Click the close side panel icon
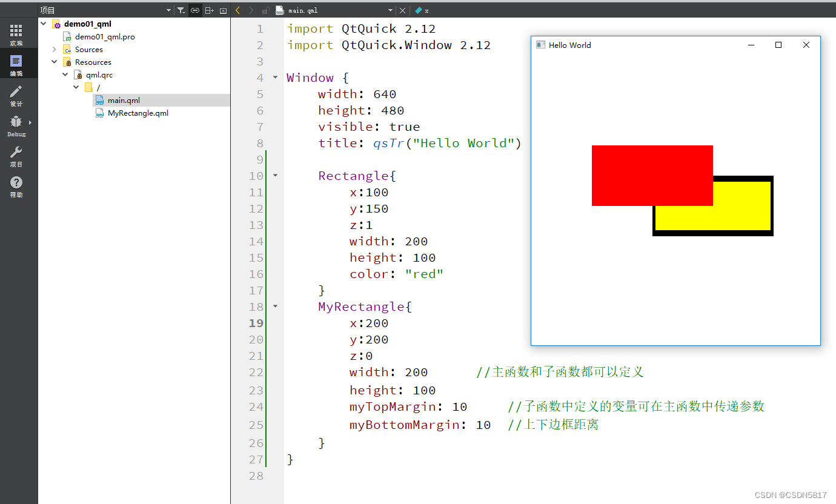The image size is (836, 504). click(x=223, y=10)
